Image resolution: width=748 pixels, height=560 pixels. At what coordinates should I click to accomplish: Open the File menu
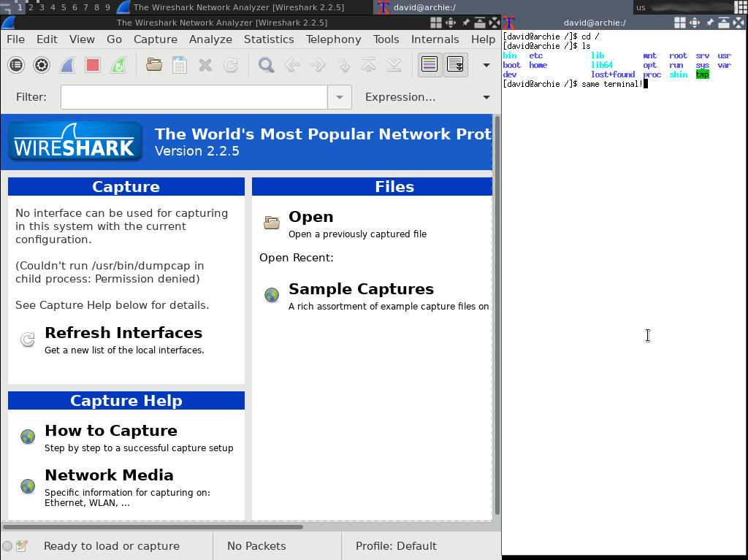16,39
